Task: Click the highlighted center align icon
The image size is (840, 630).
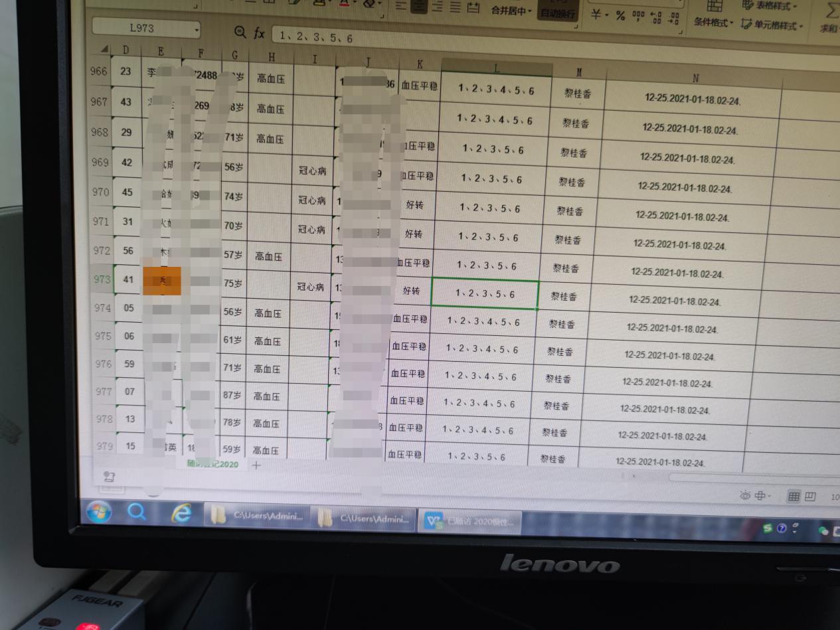Action: [x=418, y=6]
